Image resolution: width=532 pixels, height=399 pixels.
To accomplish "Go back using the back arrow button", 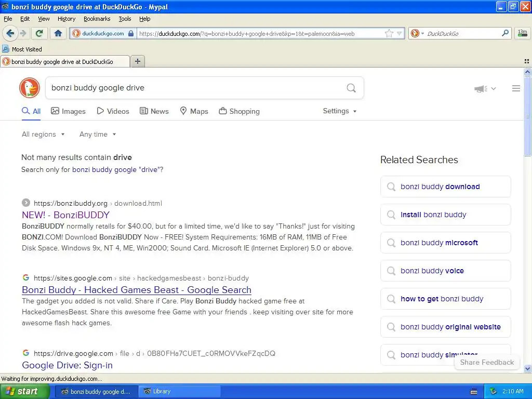I will (10, 33).
